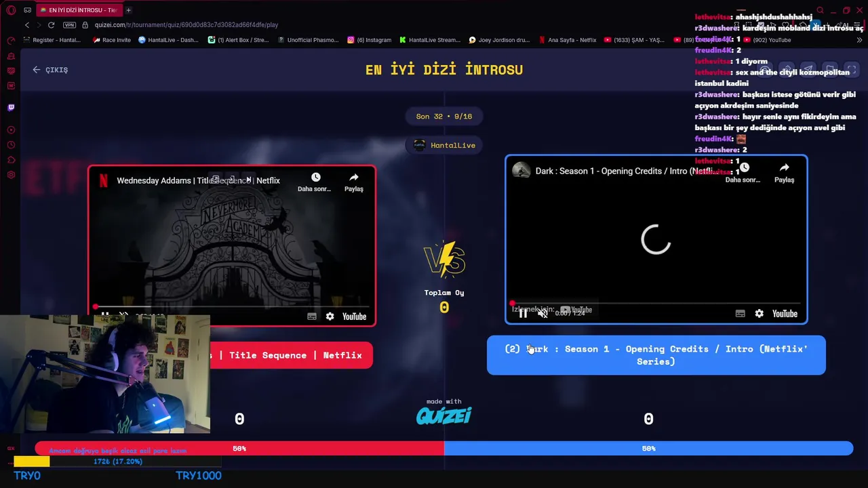Open settings gear on Wednesday Addams video
The height and width of the screenshot is (488, 868).
click(330, 317)
